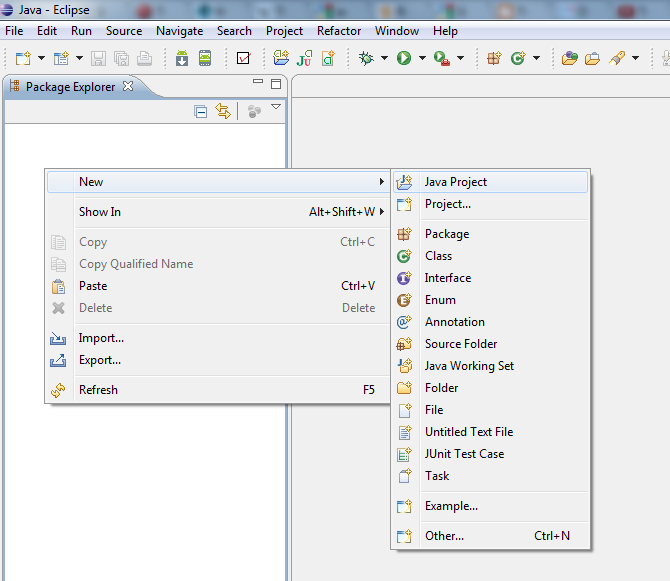
Task: Click the Save toolbar icon
Action: [98, 58]
